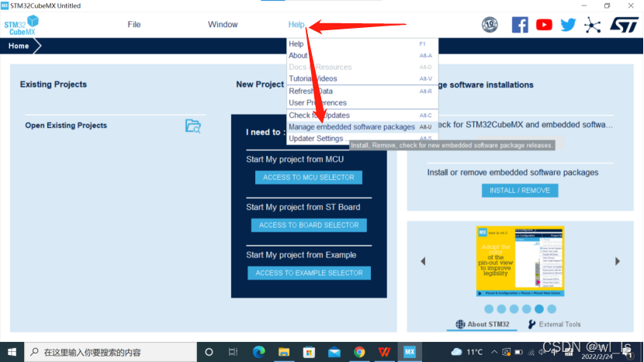Select Refresh Data menu entry
Screen dimensions: 644x362
[x=362, y=91]
